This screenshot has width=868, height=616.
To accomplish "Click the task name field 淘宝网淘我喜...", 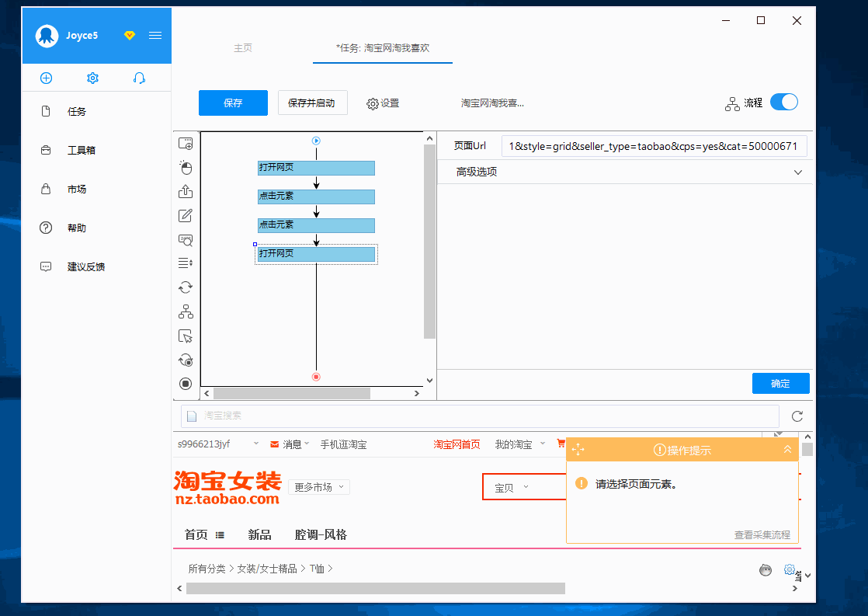I will click(492, 103).
